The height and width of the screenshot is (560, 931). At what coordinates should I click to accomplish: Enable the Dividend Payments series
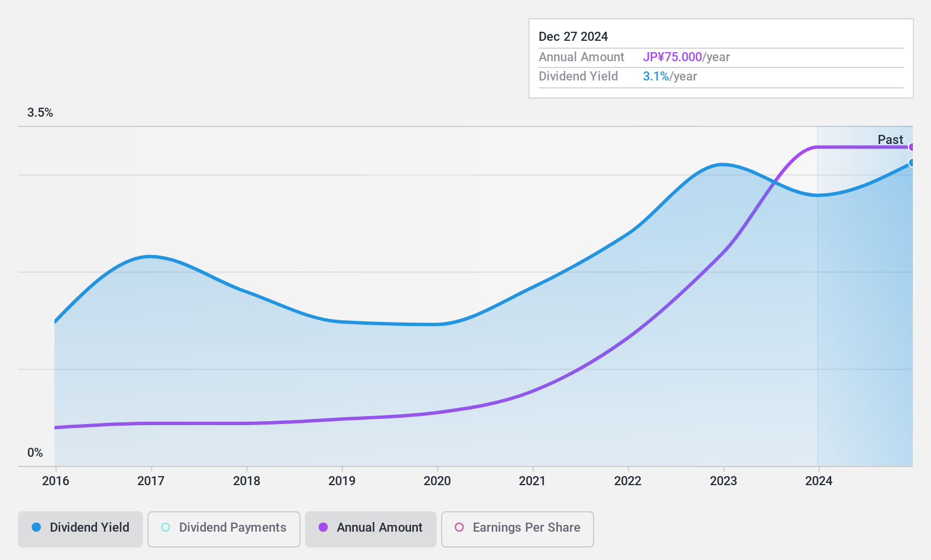pos(224,529)
